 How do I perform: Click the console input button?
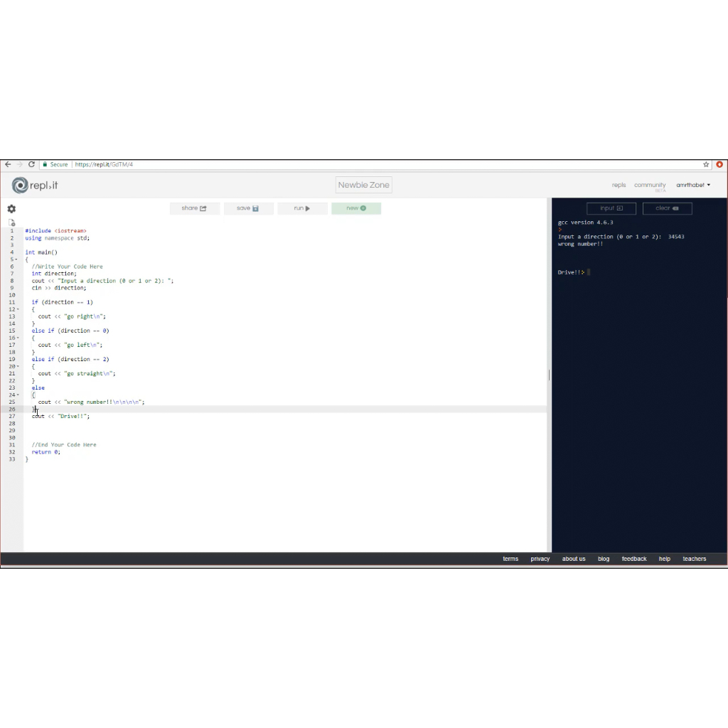[611, 208]
